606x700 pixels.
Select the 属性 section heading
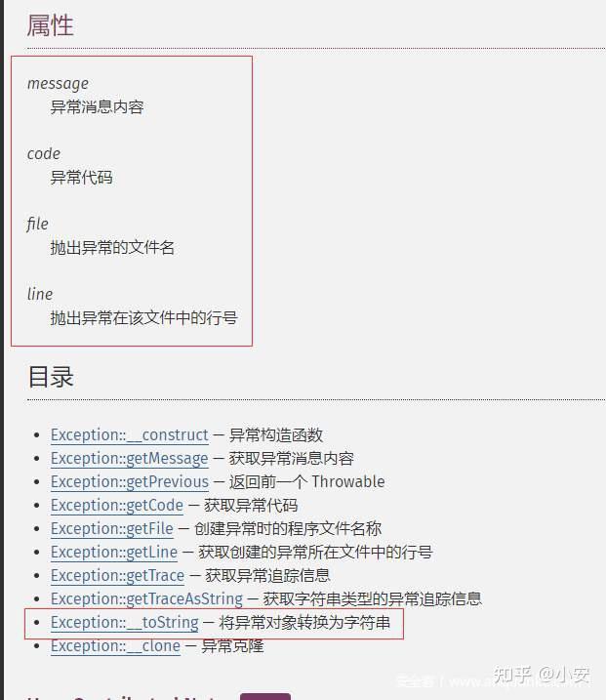pyautogui.click(x=50, y=25)
